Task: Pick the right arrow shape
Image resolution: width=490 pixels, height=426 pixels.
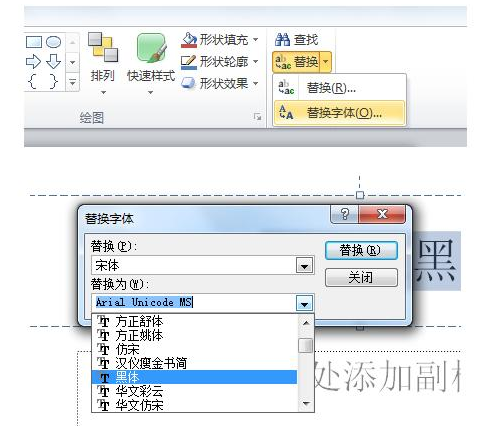Action: pos(33,61)
